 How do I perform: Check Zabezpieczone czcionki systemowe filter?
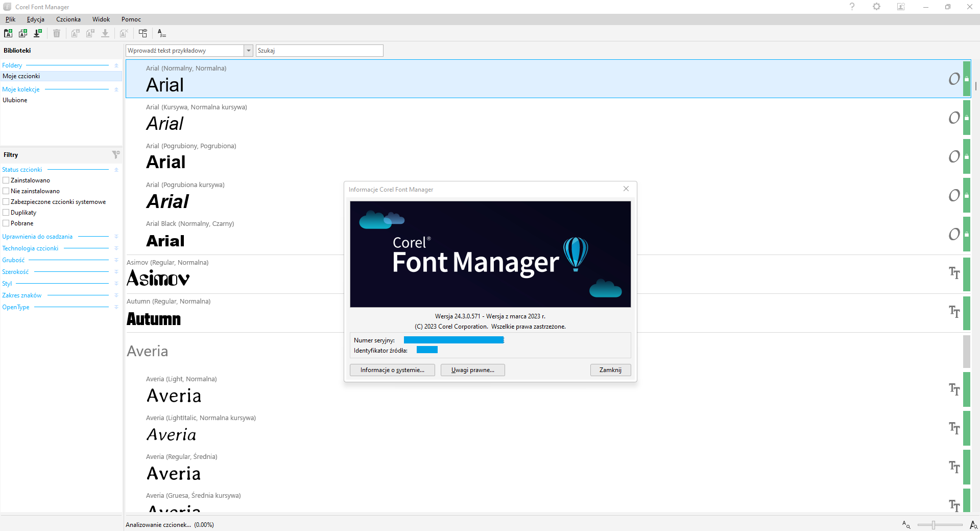click(6, 202)
